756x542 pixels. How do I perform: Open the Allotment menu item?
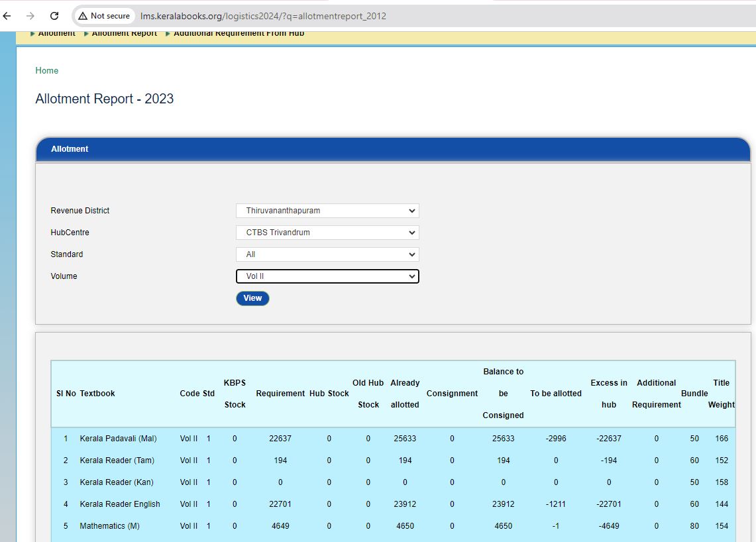56,34
